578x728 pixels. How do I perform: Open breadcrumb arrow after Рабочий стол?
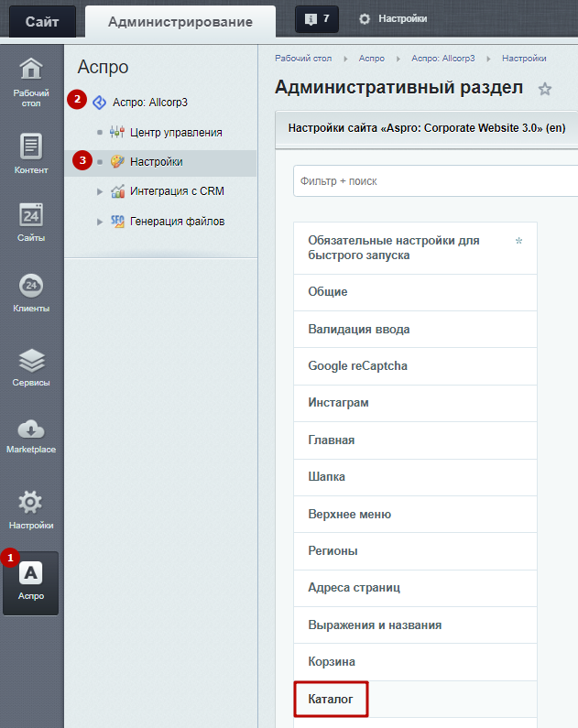pyautogui.click(x=345, y=59)
